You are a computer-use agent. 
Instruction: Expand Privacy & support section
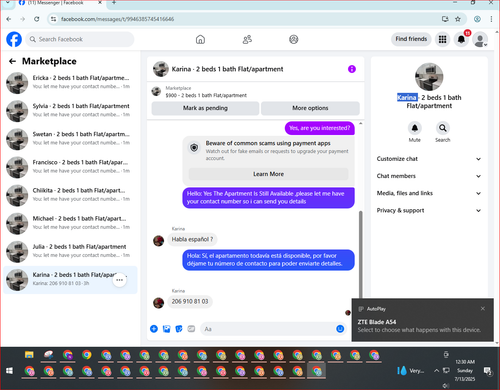(429, 211)
